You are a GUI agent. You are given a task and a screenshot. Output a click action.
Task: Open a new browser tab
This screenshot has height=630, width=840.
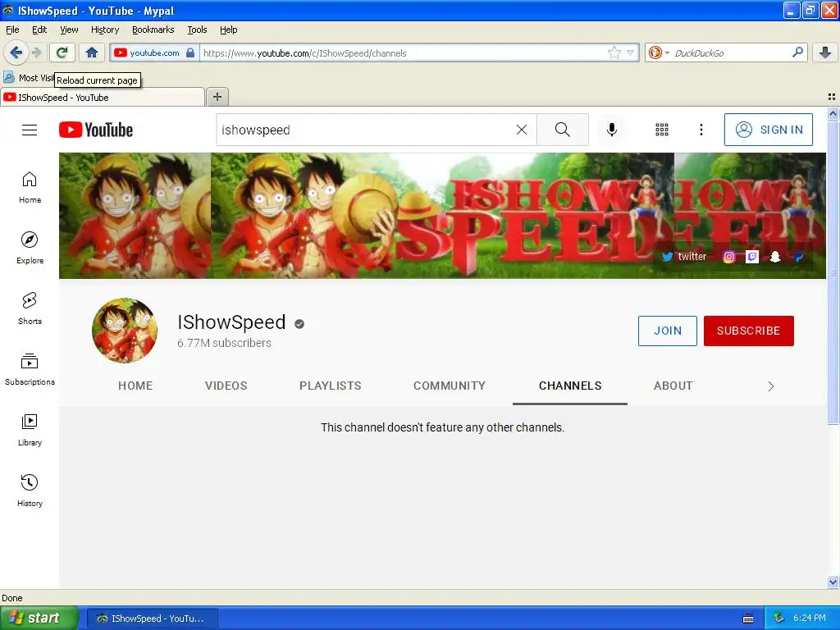[x=217, y=97]
